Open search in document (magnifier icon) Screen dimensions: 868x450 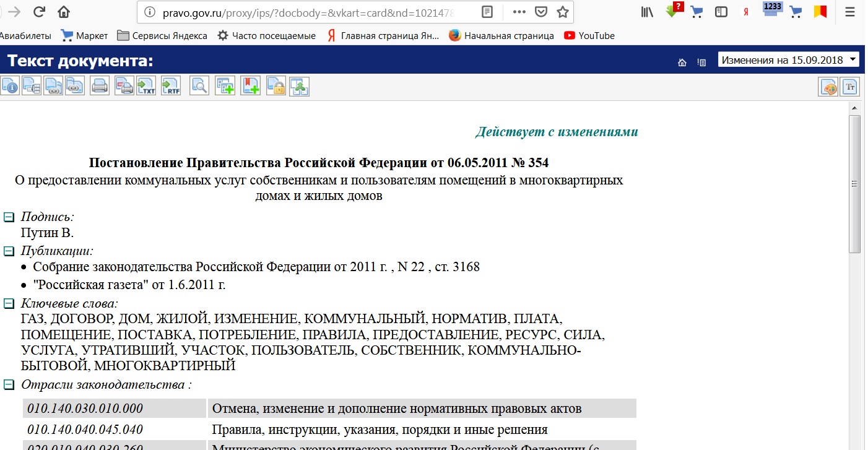[x=199, y=86]
